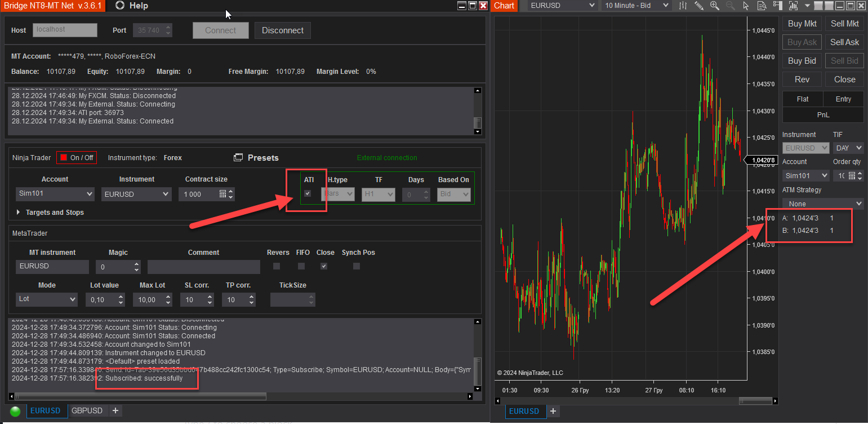Click the Comment input field
Screen dimensions: 868x424
(203, 267)
